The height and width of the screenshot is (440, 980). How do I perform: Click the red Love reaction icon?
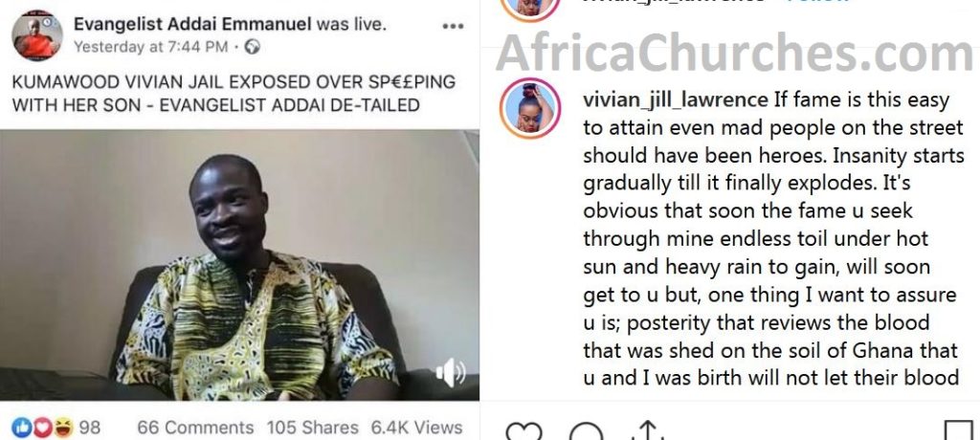tap(41, 428)
